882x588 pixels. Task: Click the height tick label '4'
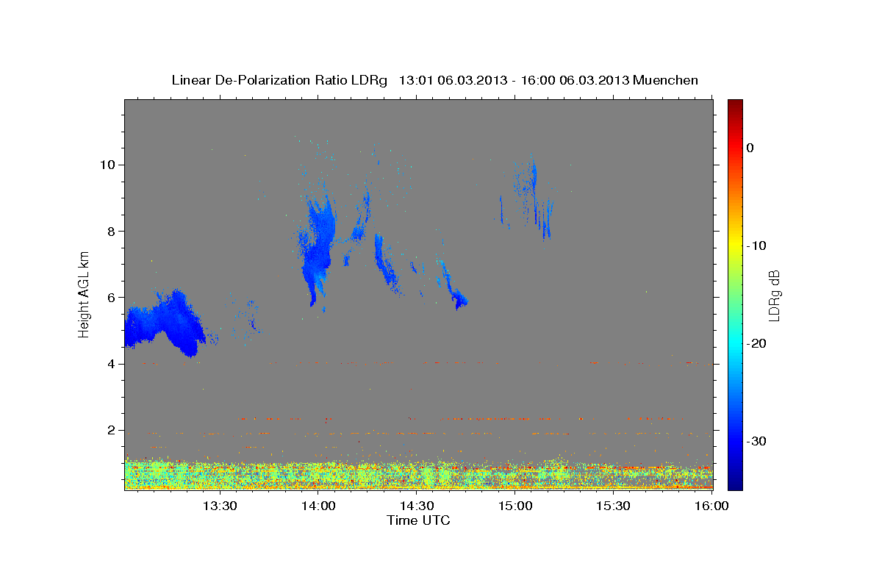(113, 364)
